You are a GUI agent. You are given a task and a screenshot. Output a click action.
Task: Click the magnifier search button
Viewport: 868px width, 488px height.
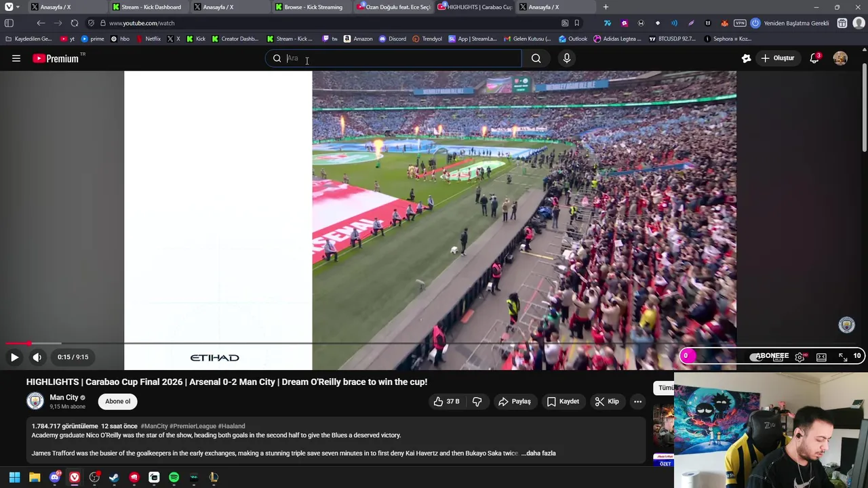point(536,58)
